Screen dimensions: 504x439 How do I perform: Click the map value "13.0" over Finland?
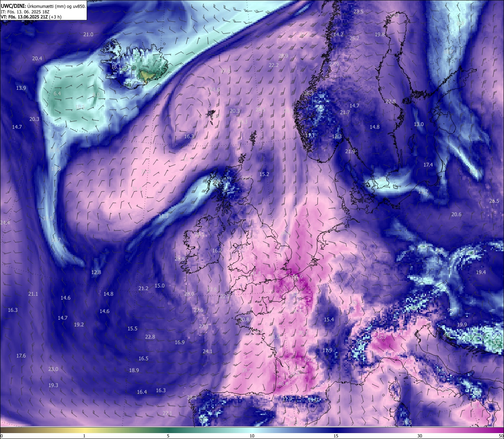coord(419,124)
